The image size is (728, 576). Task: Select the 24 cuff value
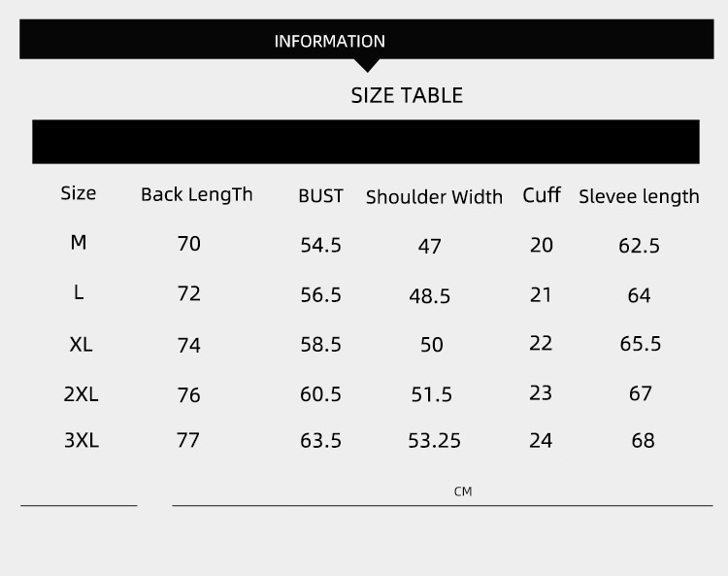tap(541, 440)
